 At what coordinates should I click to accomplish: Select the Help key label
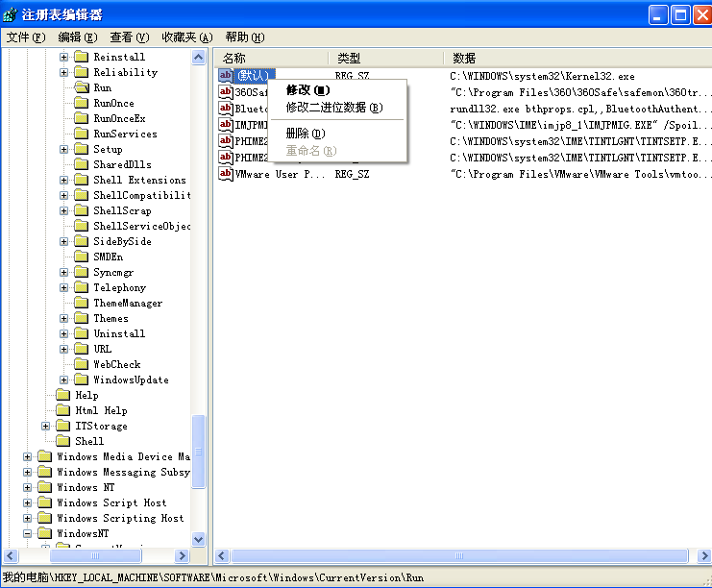click(x=86, y=396)
